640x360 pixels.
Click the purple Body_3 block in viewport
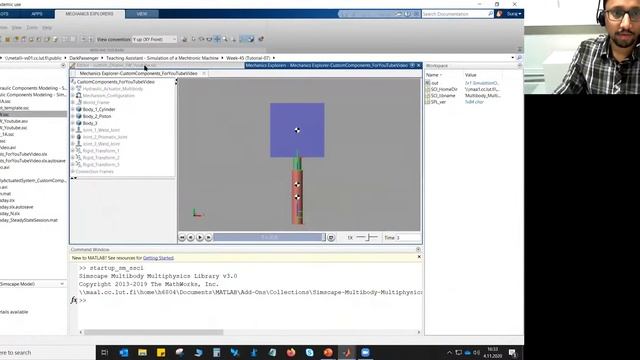(297, 130)
